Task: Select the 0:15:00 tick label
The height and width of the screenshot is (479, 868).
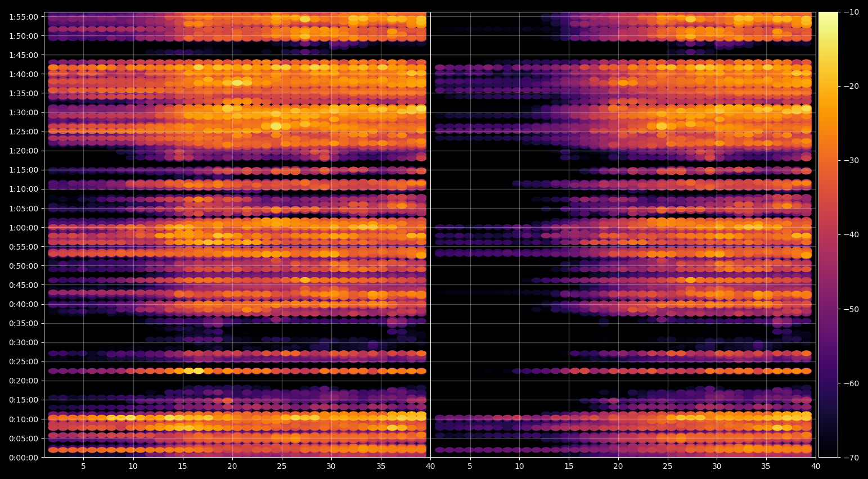Action: click(24, 400)
